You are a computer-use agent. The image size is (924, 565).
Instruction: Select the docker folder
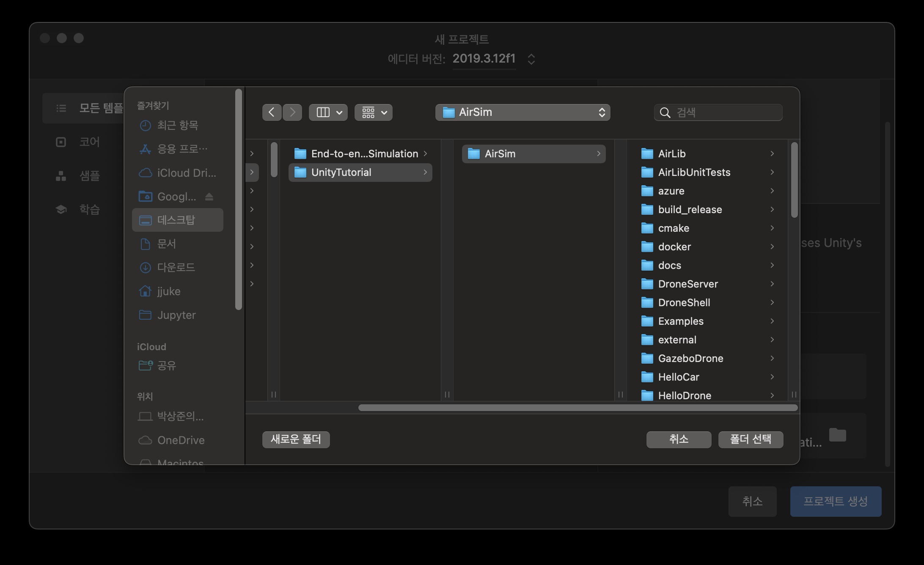click(707, 247)
